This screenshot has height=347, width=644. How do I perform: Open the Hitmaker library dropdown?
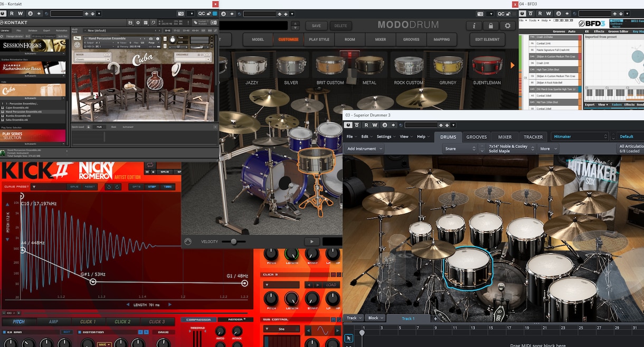[x=581, y=137]
